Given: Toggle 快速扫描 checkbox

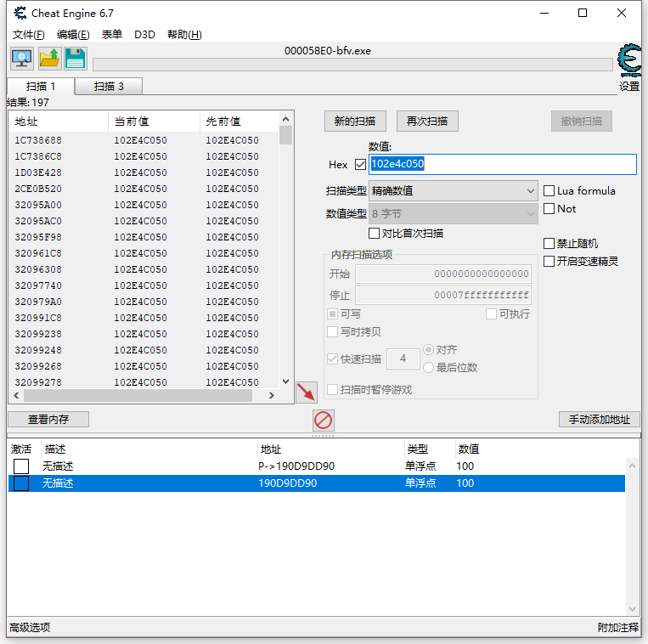Looking at the screenshot, I should click(x=332, y=359).
